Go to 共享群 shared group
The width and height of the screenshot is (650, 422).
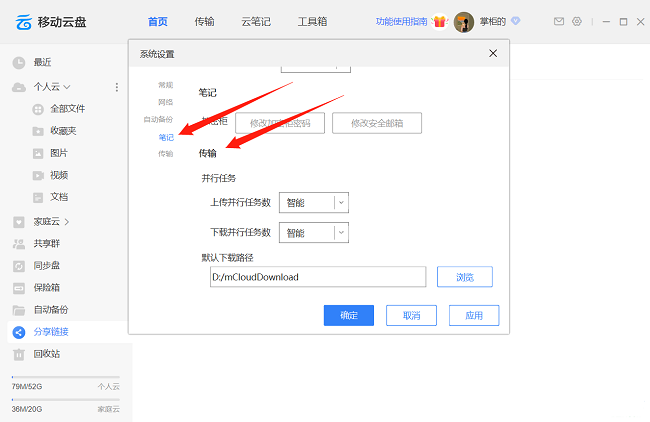click(x=49, y=243)
